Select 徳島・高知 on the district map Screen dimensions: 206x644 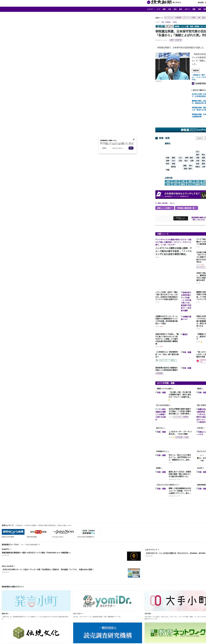[188, 169]
